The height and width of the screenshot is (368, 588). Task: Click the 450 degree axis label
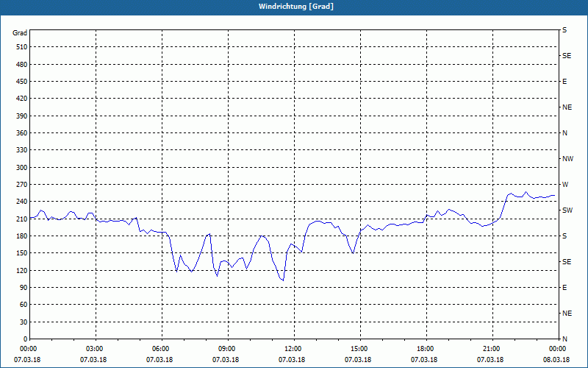click(x=21, y=82)
